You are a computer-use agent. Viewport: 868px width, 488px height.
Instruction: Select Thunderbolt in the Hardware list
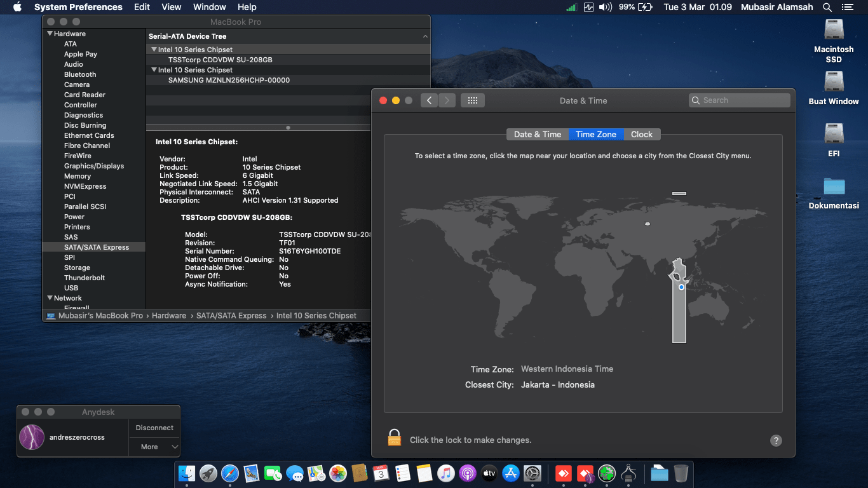tap(85, 278)
